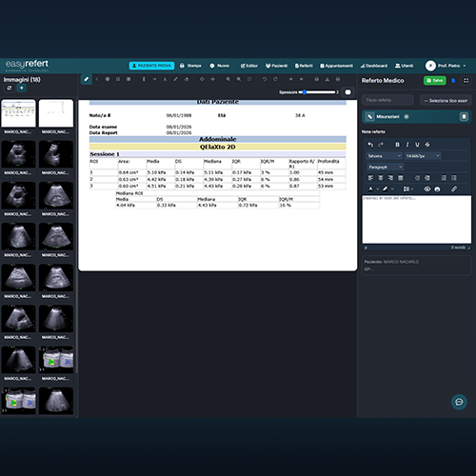Viewport: 476px width, 476px height.
Task: Adjust the Spessore thickness slider
Action: click(317, 92)
